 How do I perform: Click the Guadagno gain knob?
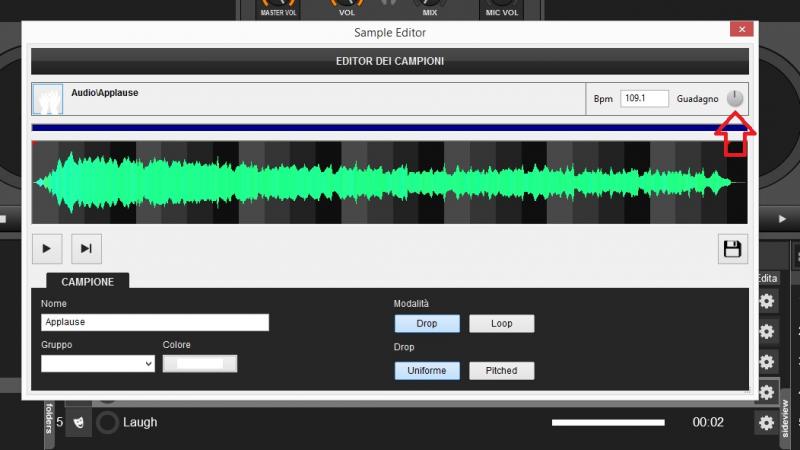coord(736,98)
